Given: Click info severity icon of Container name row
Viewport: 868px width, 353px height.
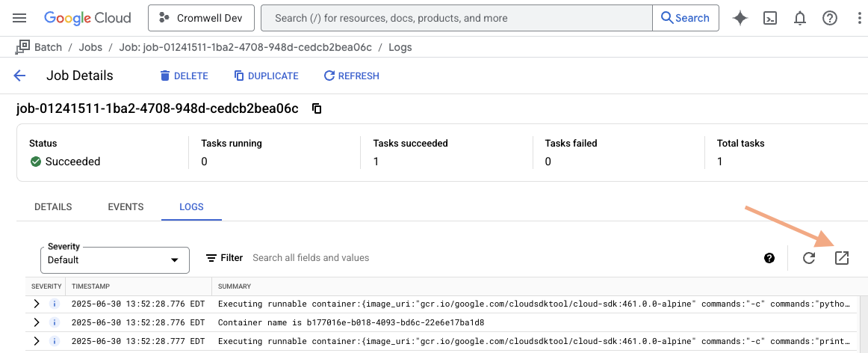Looking at the screenshot, I should tap(55, 322).
